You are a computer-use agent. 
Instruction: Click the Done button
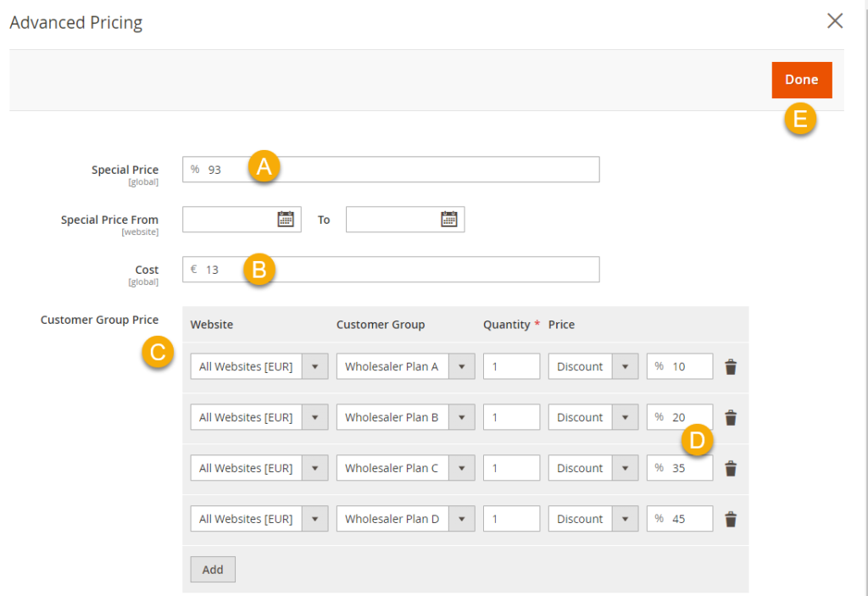(801, 80)
